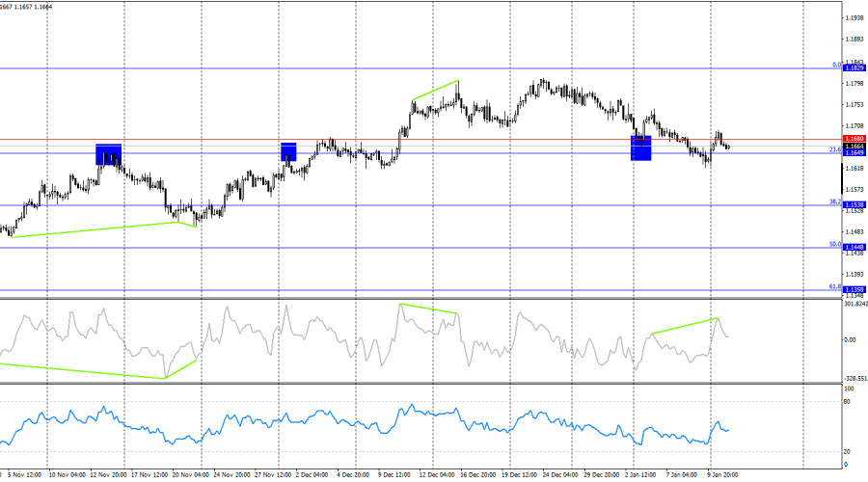Select the blue rectangle at 2 Jan
This screenshot has height=482, width=868.
[x=641, y=148]
